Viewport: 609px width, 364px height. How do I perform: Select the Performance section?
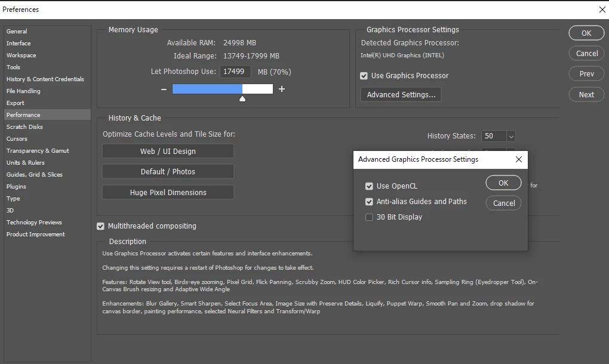(47, 115)
